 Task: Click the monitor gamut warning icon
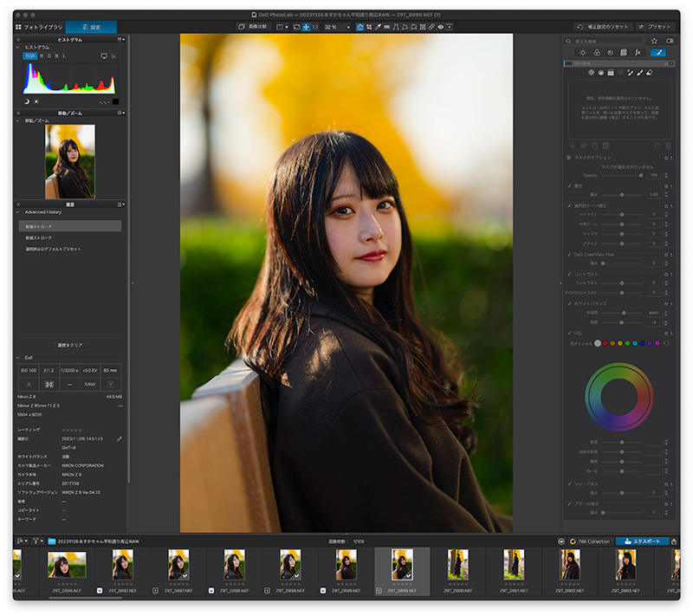(104, 56)
